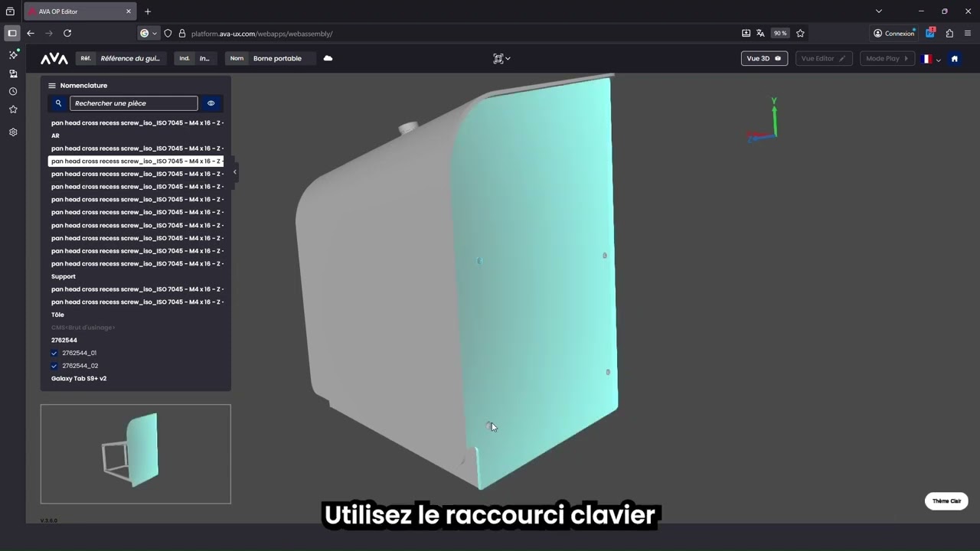Select the highlighted pan head screw row
Screen dimensions: 980x551
(136, 161)
